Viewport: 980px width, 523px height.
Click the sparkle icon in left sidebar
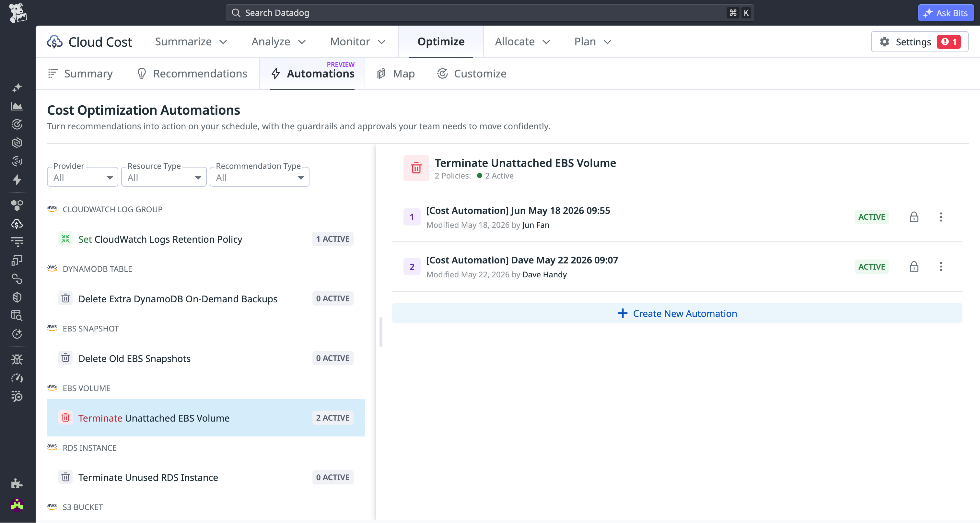coord(17,87)
